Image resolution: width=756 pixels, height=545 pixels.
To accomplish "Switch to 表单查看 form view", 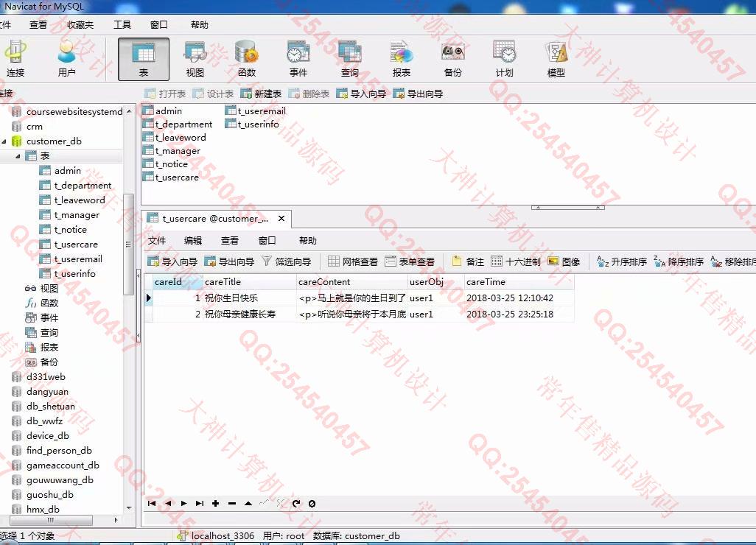I will coord(410,261).
